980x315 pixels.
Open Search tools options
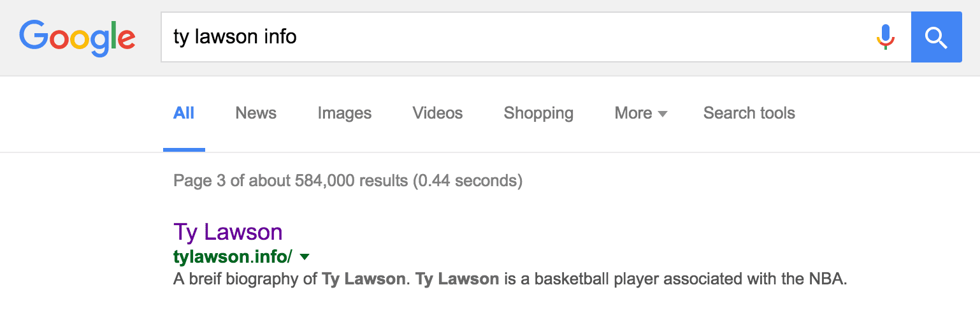pos(749,114)
